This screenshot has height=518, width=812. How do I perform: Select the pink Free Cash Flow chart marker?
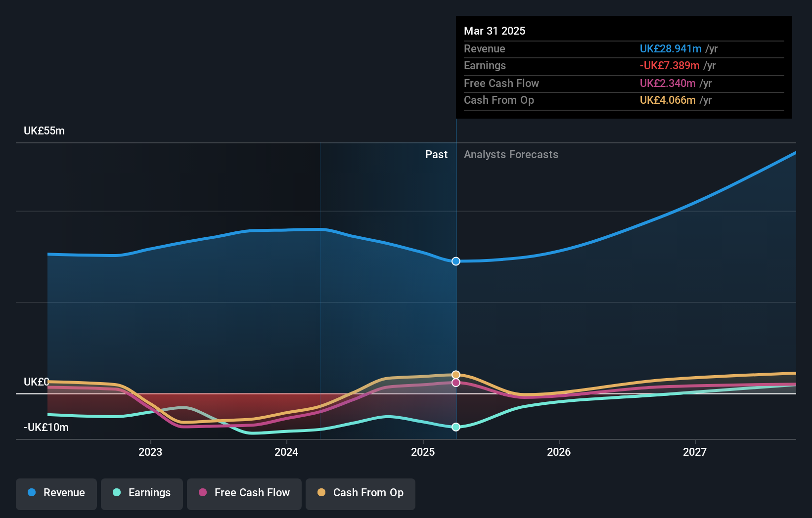pos(455,383)
